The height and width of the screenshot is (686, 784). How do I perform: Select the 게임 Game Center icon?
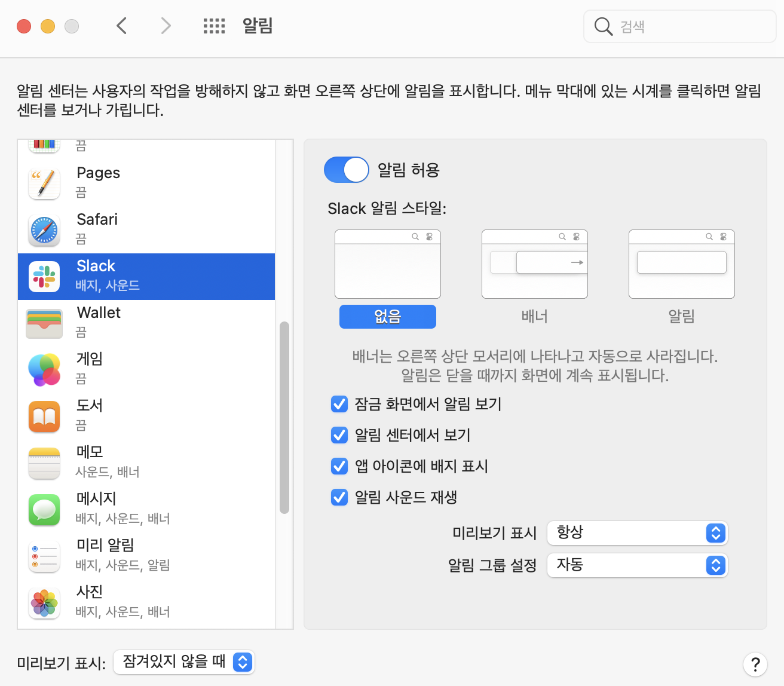tap(44, 370)
